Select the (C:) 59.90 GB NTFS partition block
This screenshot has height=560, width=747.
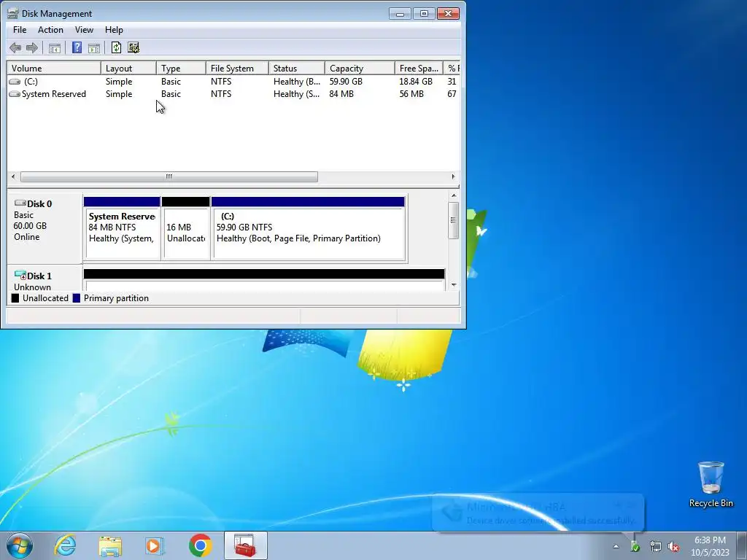tap(309, 228)
